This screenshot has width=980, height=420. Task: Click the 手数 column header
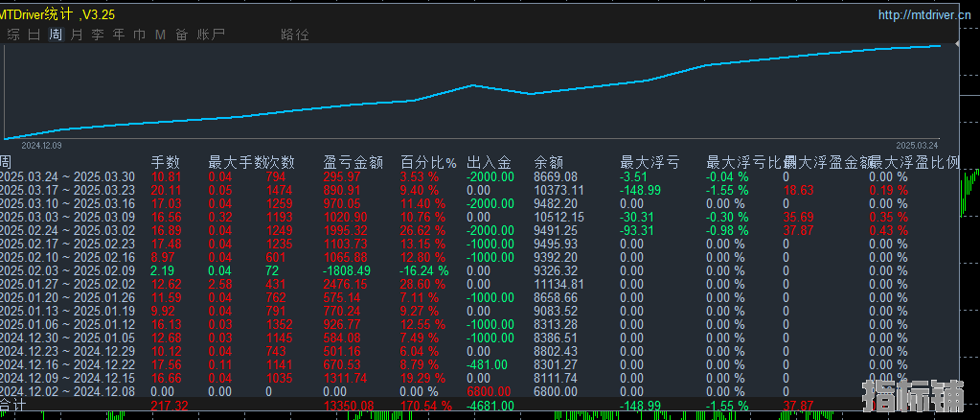coord(166,163)
